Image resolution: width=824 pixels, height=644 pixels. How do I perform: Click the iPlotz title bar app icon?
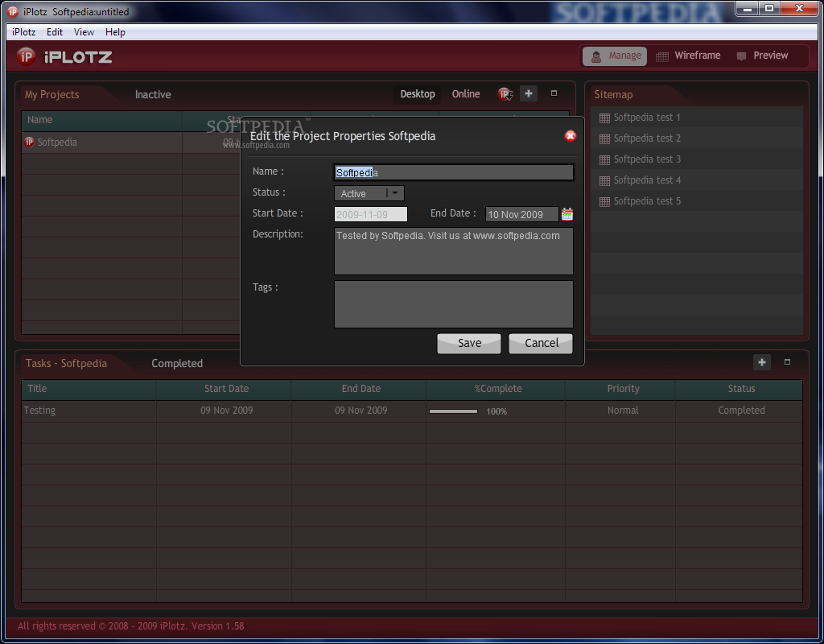(13, 11)
